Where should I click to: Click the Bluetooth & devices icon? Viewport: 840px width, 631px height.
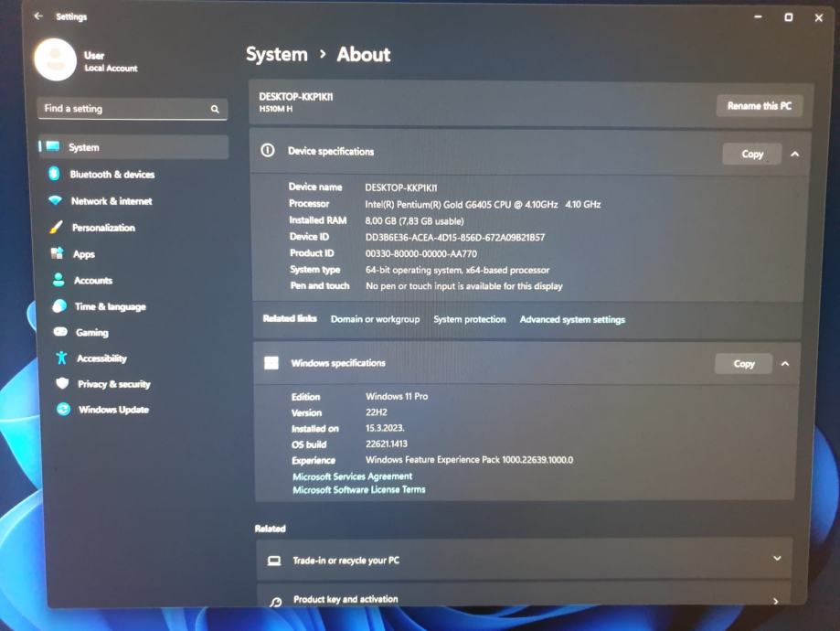[x=54, y=173]
